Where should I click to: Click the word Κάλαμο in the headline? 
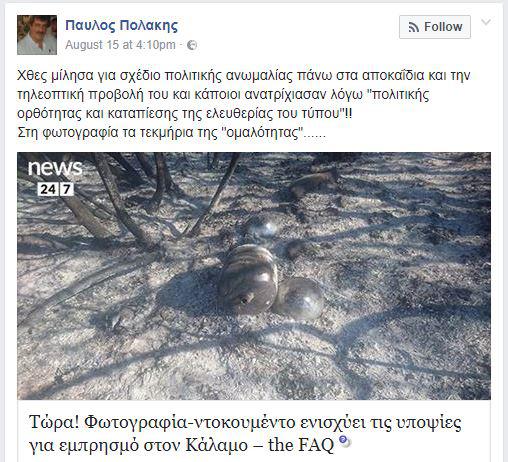tap(217, 445)
